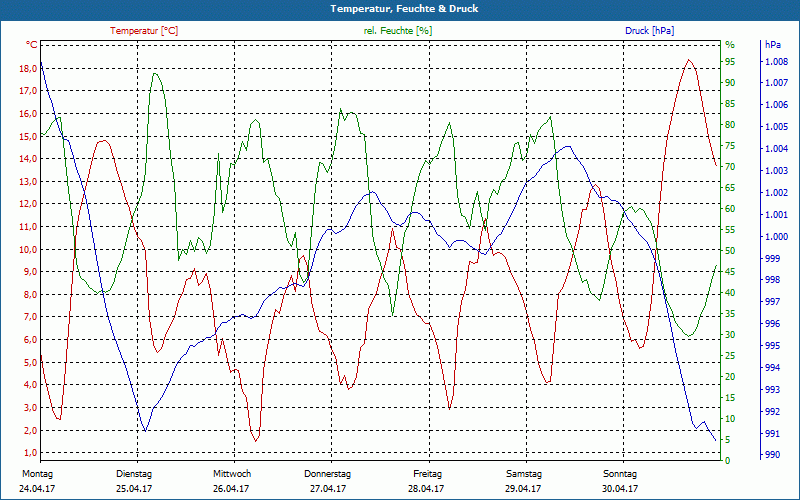The image size is (800, 500).
Task: Click the '4,0' temperature axis value
Action: 30,385
